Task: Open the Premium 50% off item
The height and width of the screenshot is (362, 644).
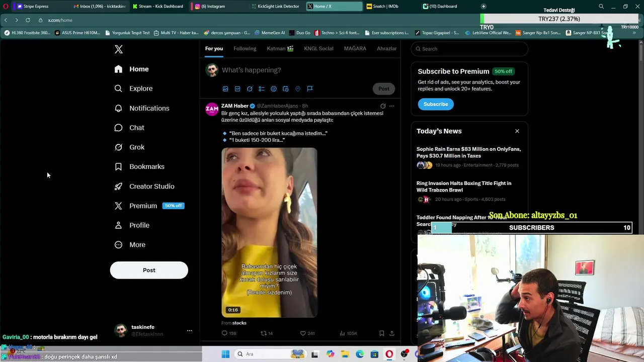Action: tap(149, 206)
